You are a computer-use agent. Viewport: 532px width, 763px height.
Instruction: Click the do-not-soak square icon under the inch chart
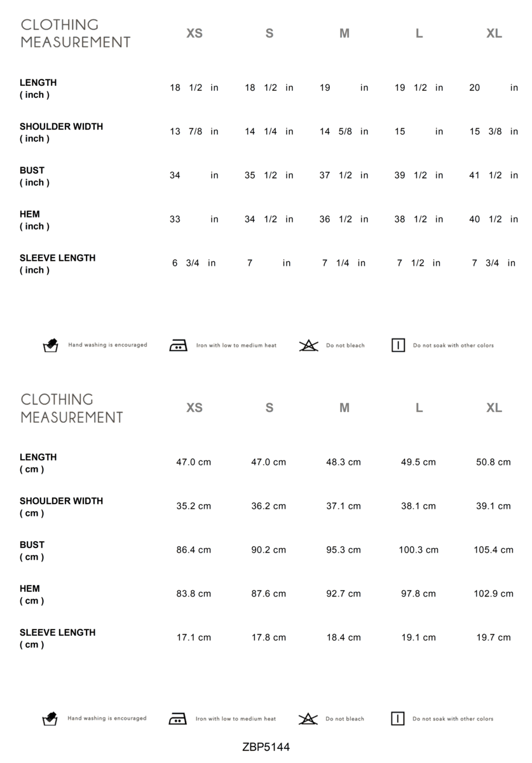tap(398, 346)
